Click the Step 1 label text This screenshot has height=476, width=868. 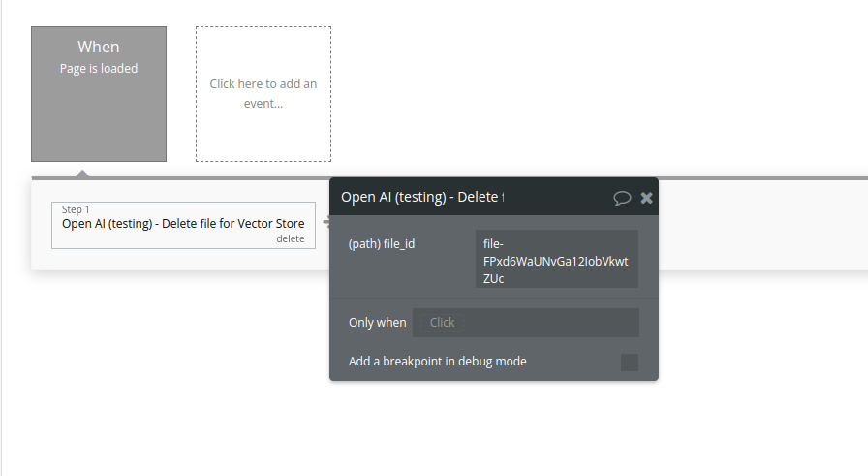76,209
